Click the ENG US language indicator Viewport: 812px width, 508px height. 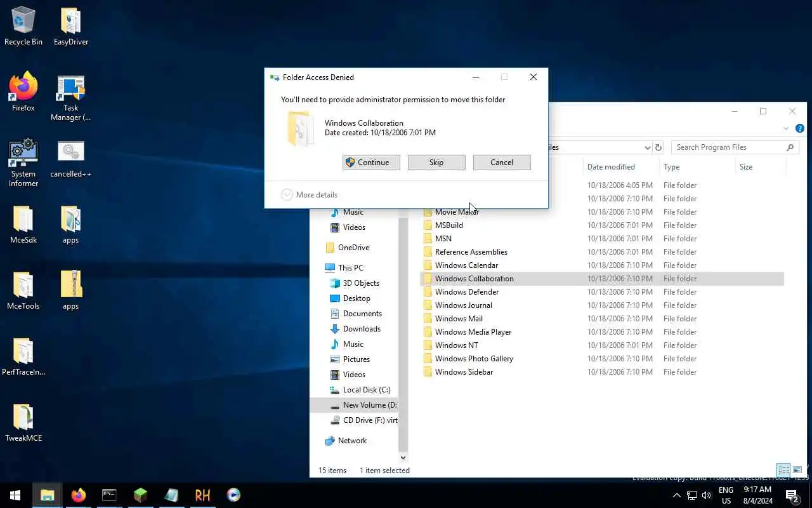726,495
